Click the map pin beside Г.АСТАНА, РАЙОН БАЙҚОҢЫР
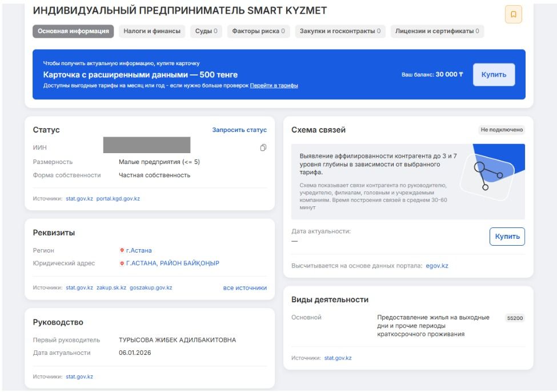The image size is (557, 392). tap(122, 263)
